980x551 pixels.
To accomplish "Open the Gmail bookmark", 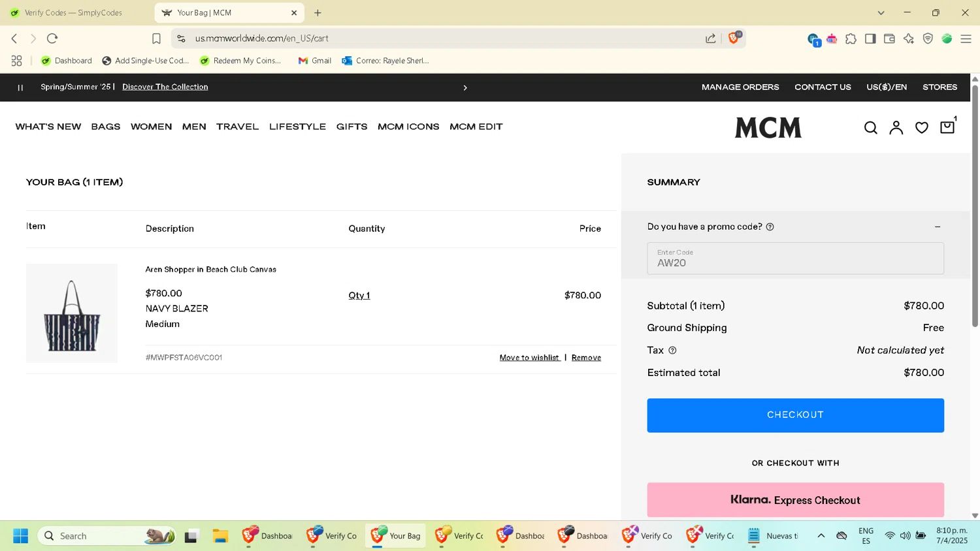I will (x=315, y=61).
